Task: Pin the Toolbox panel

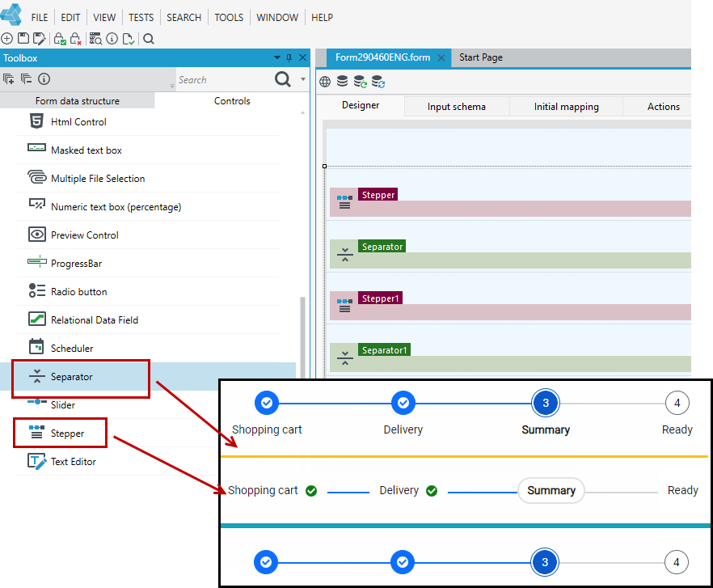Action: tap(289, 57)
